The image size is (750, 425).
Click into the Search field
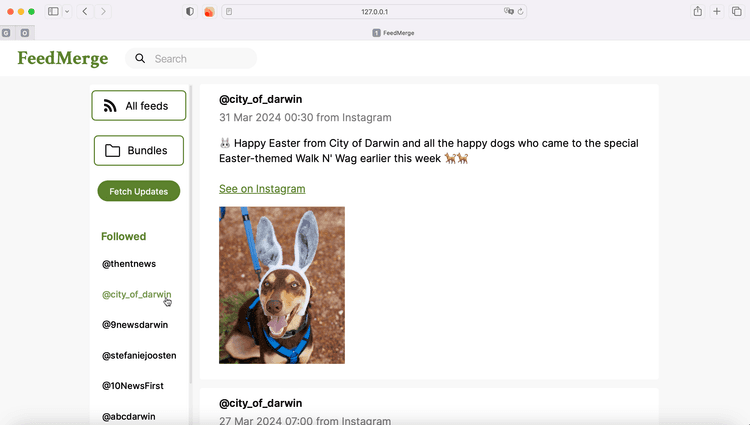click(200, 59)
